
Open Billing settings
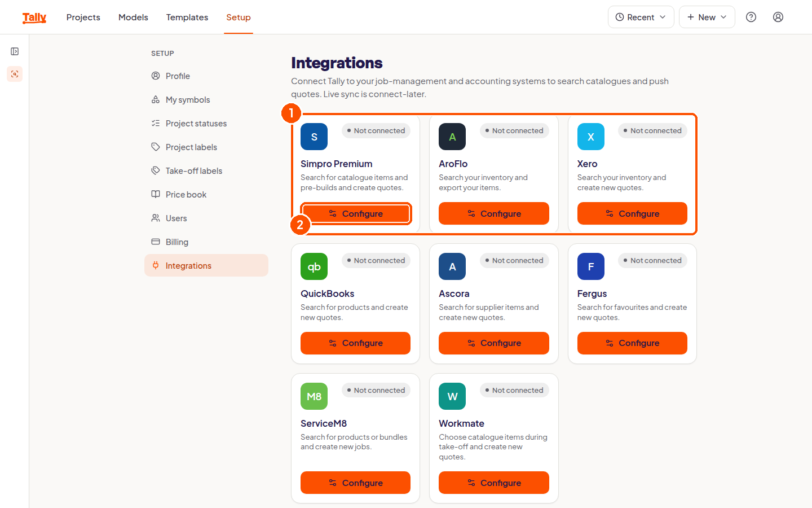206,242
